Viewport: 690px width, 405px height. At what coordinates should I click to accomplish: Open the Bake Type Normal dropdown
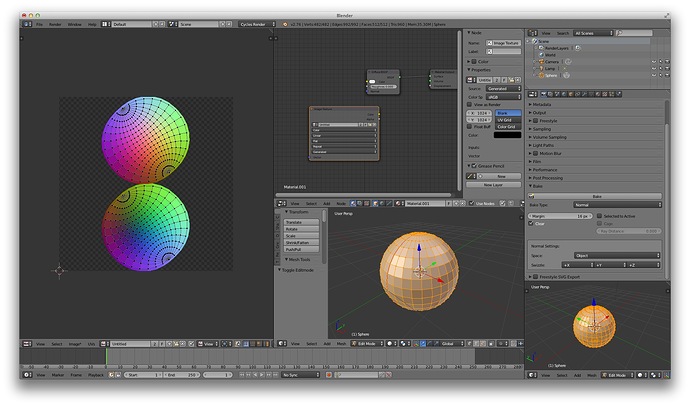pyautogui.click(x=617, y=205)
